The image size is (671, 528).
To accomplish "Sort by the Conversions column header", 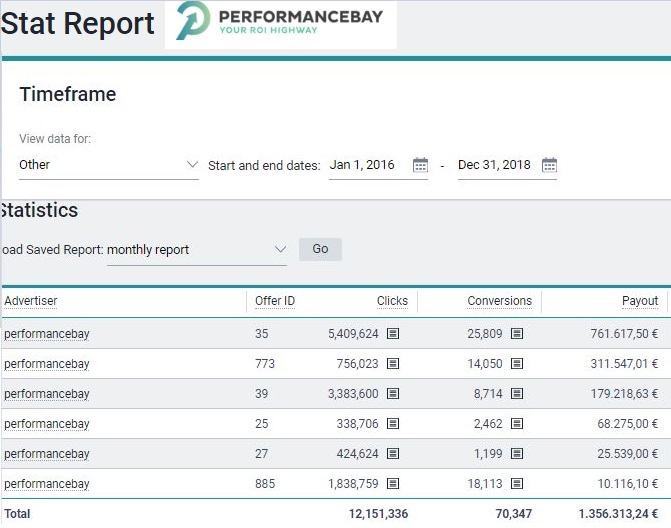I will [x=499, y=301].
